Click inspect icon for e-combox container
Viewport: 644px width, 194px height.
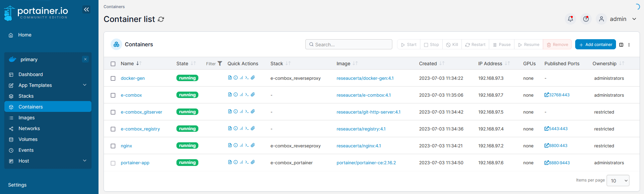click(x=235, y=95)
